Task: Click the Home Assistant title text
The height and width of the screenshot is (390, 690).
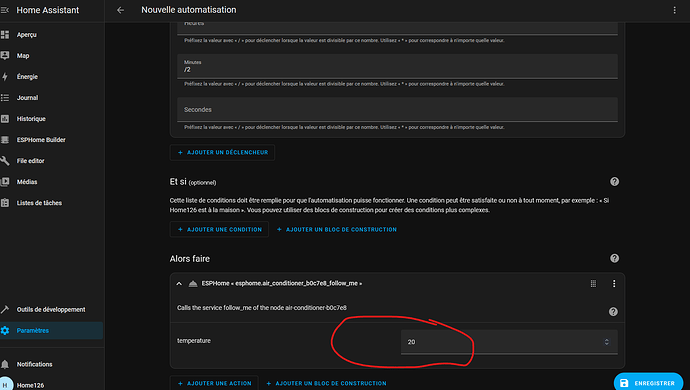Action: point(48,10)
